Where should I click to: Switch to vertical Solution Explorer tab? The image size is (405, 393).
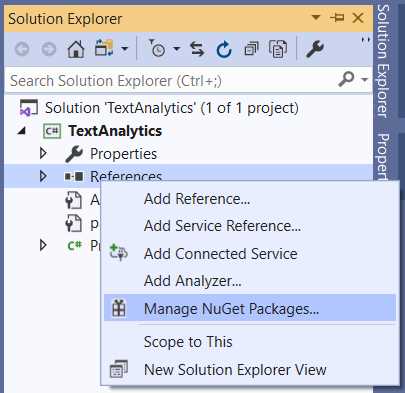(383, 61)
